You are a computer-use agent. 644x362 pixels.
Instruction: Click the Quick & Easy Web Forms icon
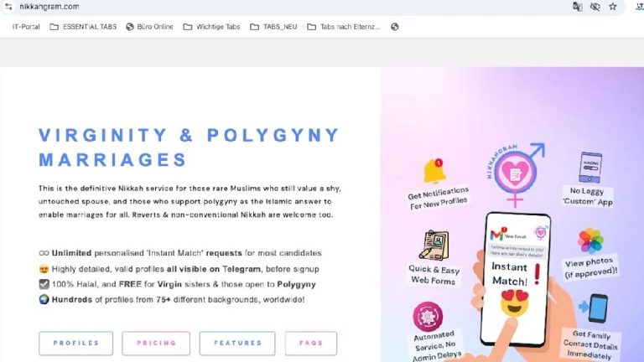[x=434, y=245]
